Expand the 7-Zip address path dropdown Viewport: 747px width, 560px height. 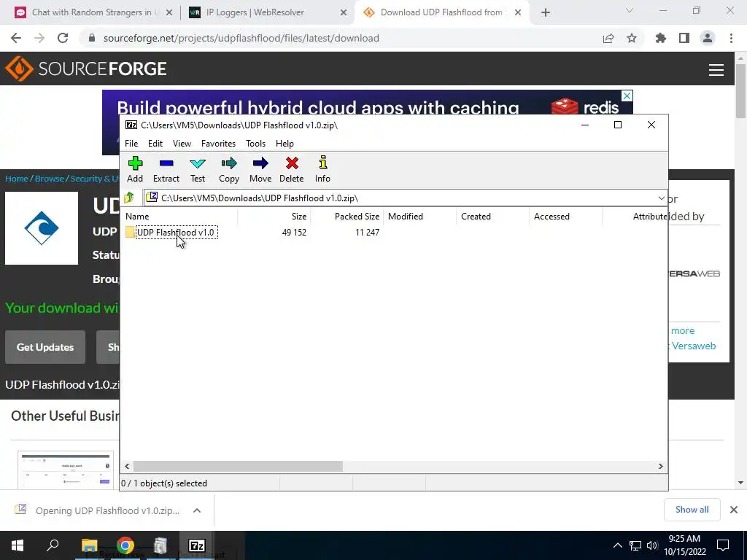click(661, 198)
